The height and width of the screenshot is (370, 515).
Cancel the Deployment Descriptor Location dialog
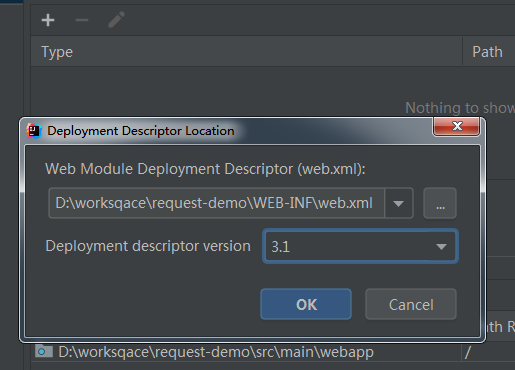411,304
